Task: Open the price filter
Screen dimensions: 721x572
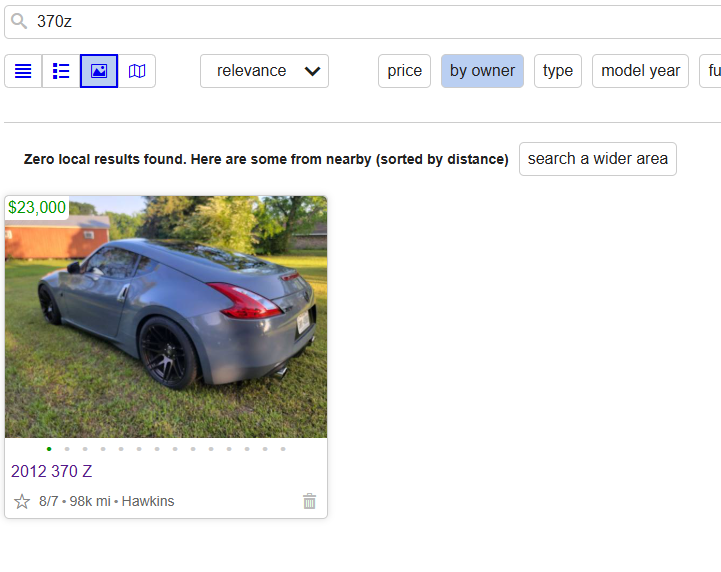Action: [x=404, y=71]
